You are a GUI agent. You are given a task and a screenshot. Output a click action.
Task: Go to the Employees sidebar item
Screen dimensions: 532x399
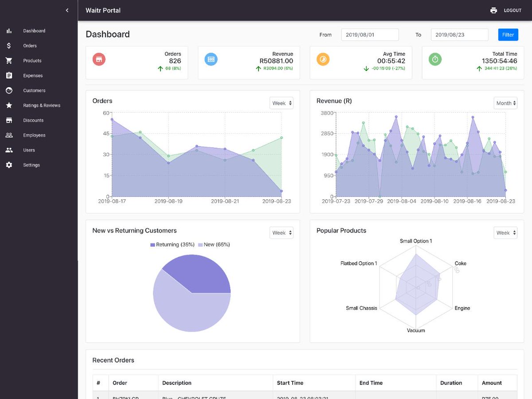click(x=34, y=135)
